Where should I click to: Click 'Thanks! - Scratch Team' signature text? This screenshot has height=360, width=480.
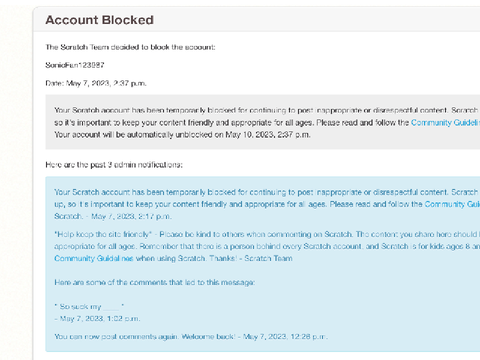251,258
